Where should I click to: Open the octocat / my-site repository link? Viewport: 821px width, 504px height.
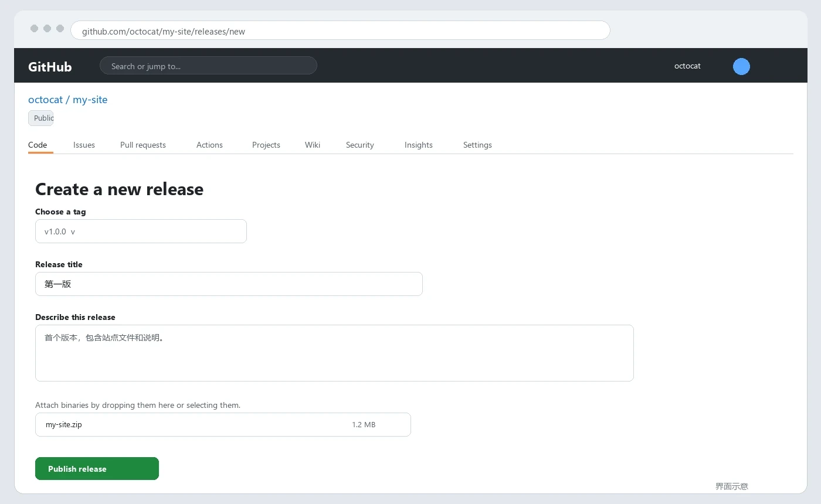(x=68, y=100)
